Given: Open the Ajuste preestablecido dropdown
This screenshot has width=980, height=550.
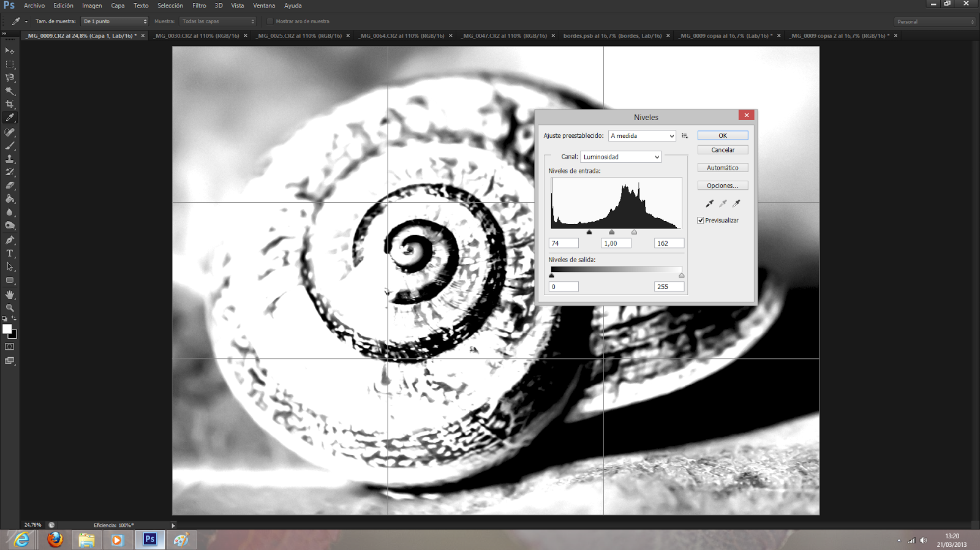Looking at the screenshot, I should click(642, 136).
